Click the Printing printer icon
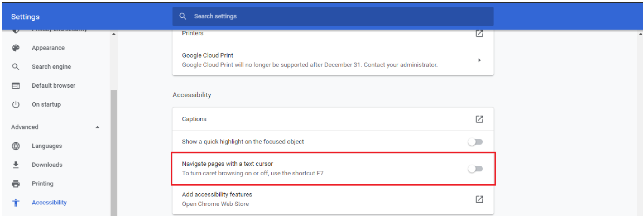Viewport: 644px width, 218px height. (x=16, y=184)
